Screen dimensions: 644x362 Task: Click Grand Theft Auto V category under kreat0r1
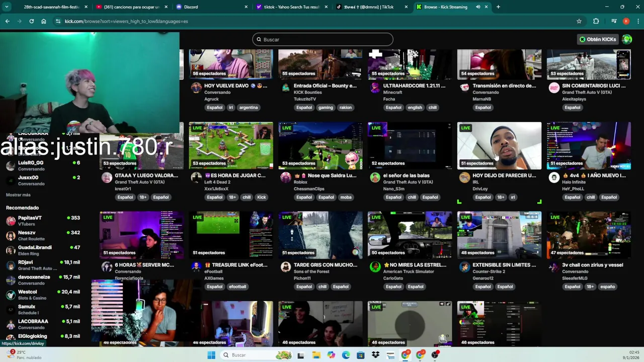coord(140,182)
